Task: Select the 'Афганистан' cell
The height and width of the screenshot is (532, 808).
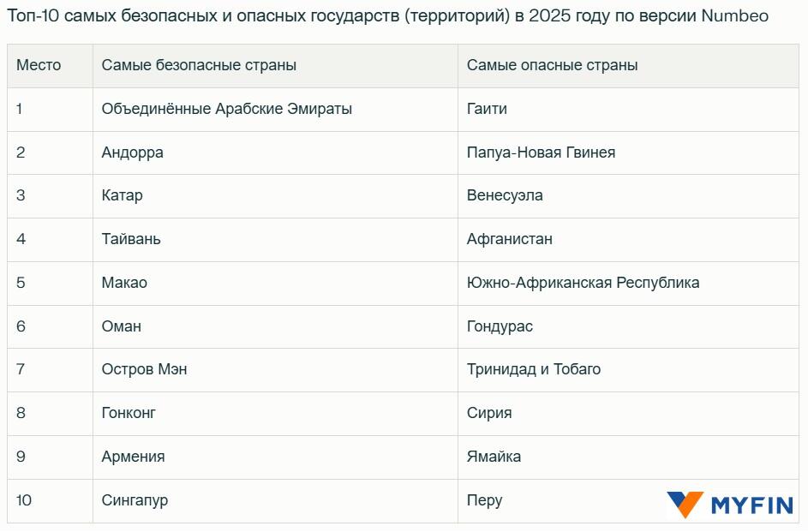Action: [510, 239]
